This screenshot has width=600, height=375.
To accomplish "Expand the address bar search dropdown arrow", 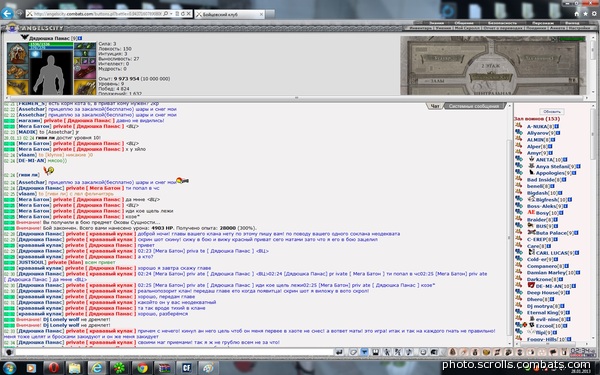I will (x=171, y=14).
